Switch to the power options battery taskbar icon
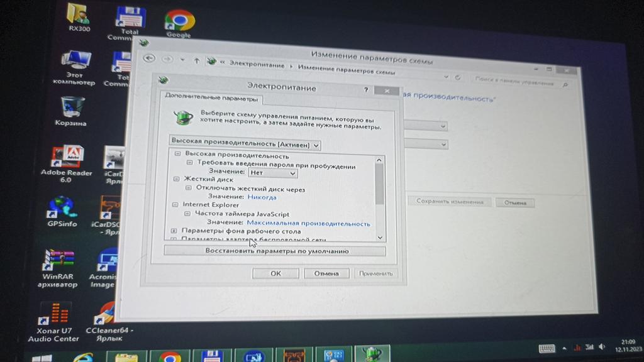Viewport: 644px width, 362px height. pos(372,354)
